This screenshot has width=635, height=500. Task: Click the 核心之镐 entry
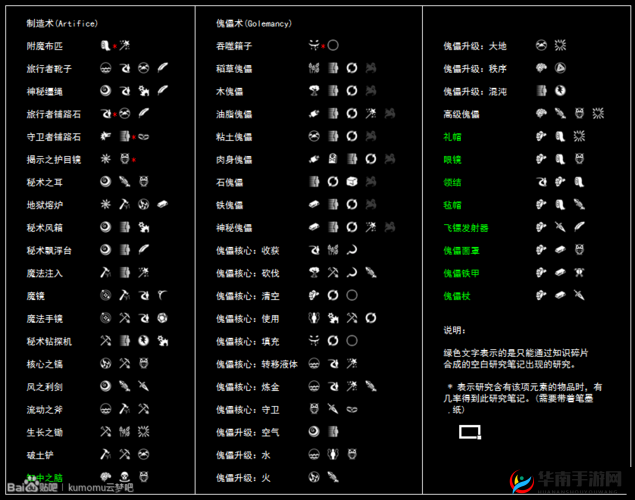coord(45,364)
